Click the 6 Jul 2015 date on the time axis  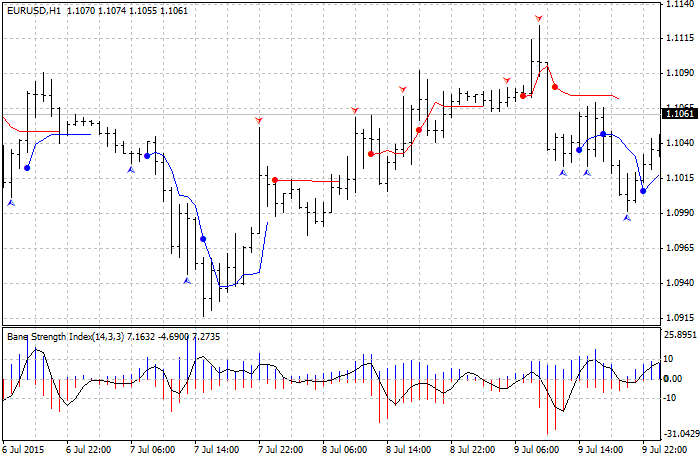[22, 450]
